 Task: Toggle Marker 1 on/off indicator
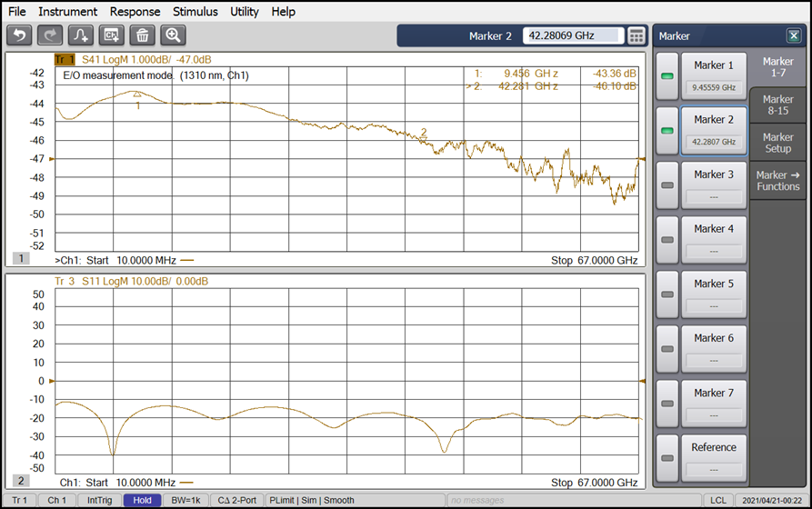pos(667,77)
